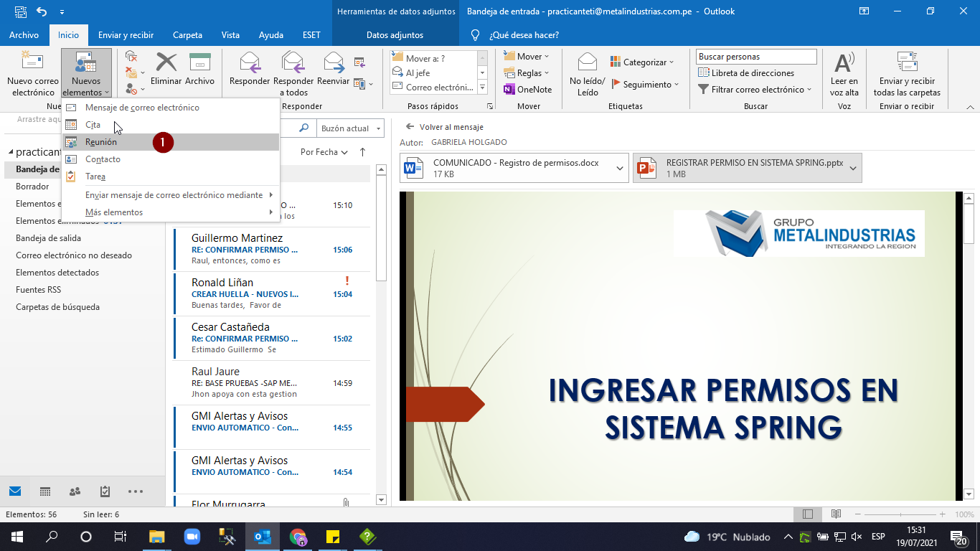The width and height of the screenshot is (980, 551).
Task: Open Raul Jaure email BASE PRUEBAS
Action: [272, 382]
